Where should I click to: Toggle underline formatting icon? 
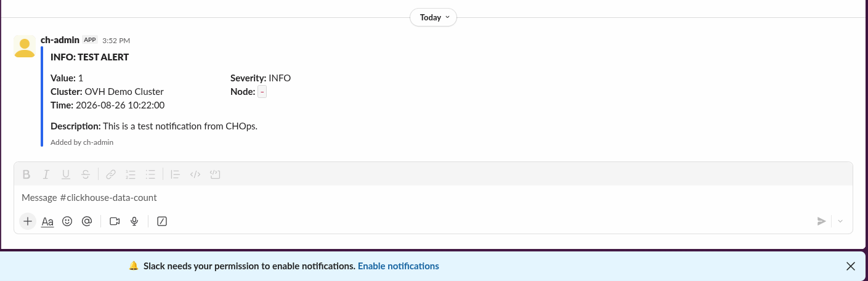(x=66, y=174)
